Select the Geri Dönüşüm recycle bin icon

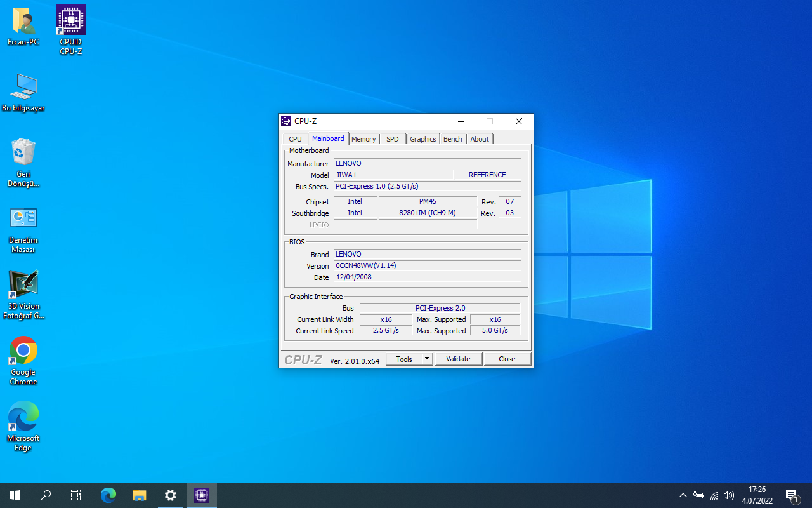click(x=23, y=163)
